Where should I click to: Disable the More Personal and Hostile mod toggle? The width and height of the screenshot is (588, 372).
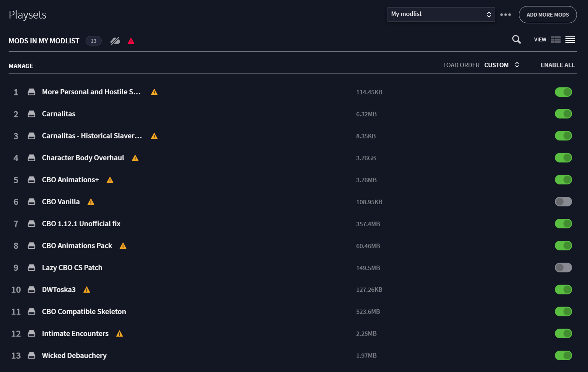(563, 92)
